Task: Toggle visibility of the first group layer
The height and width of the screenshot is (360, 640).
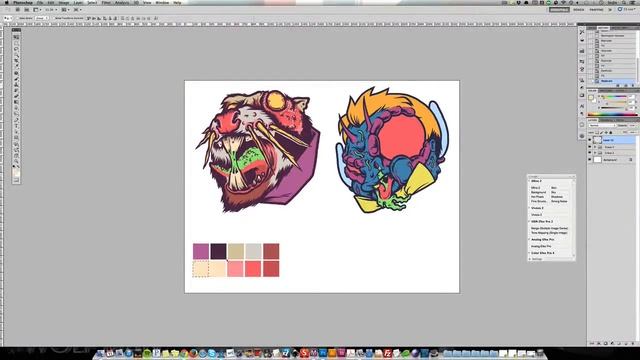Action: coord(589,147)
